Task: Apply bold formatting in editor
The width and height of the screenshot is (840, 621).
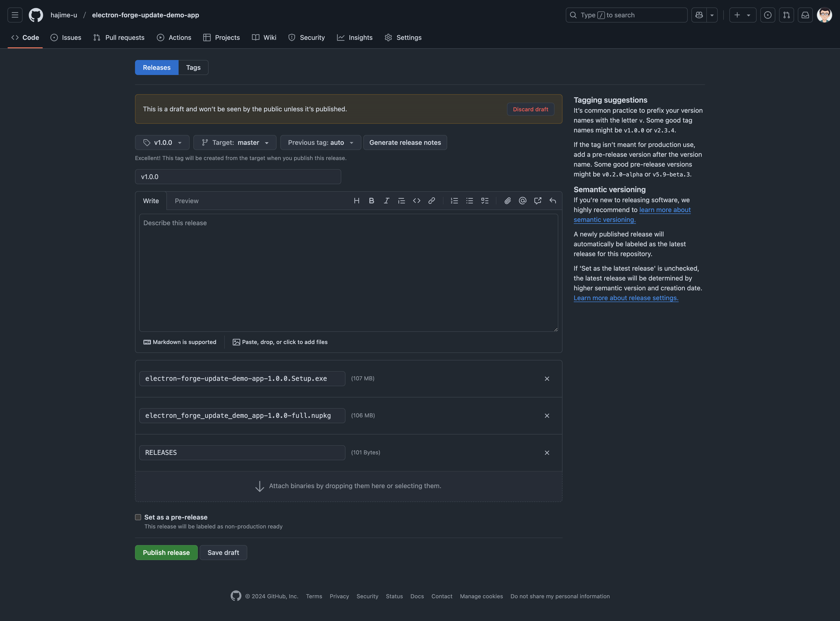Action: 371,201
